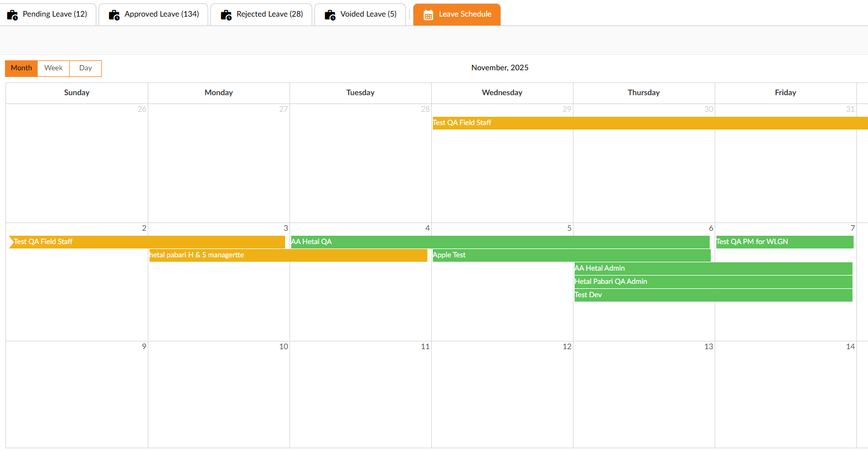Click date number 12 in calendar
868x451 pixels.
pos(566,346)
